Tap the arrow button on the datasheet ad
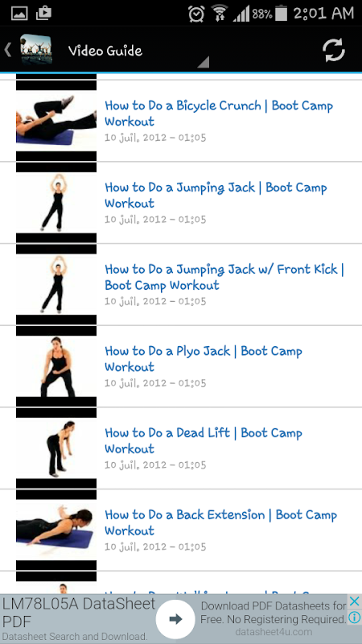The width and height of the screenshot is (362, 644). (175, 619)
